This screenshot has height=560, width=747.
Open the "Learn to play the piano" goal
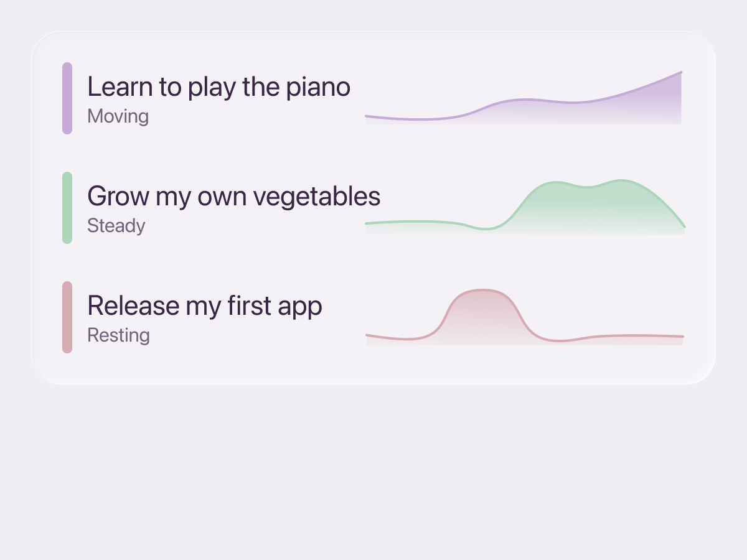(218, 87)
